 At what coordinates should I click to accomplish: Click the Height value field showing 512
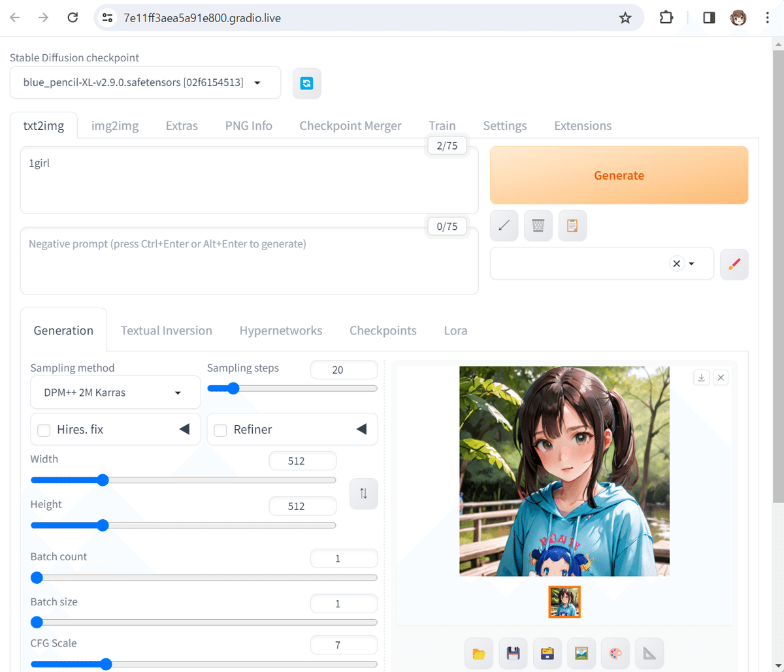point(302,506)
